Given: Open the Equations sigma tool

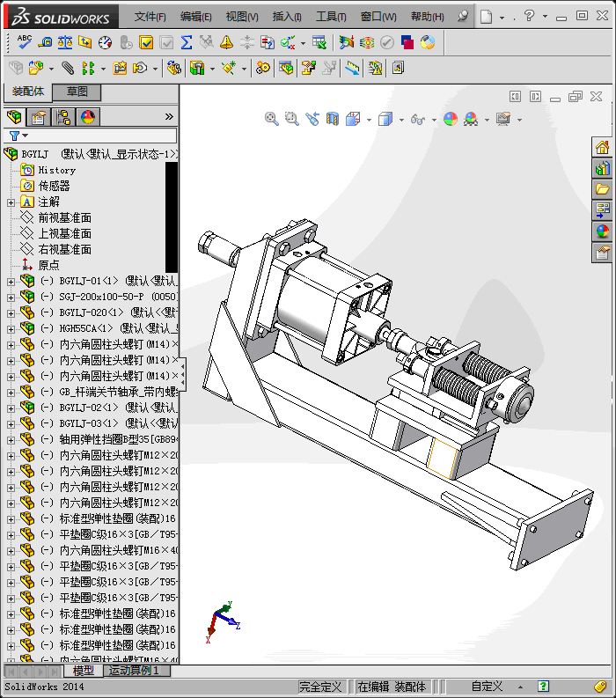Looking at the screenshot, I should (x=187, y=42).
